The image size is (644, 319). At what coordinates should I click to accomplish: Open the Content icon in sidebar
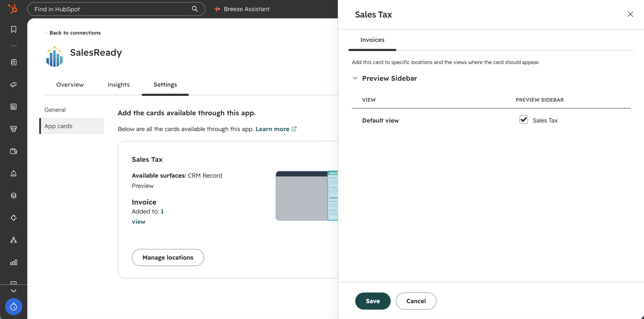[x=13, y=107]
